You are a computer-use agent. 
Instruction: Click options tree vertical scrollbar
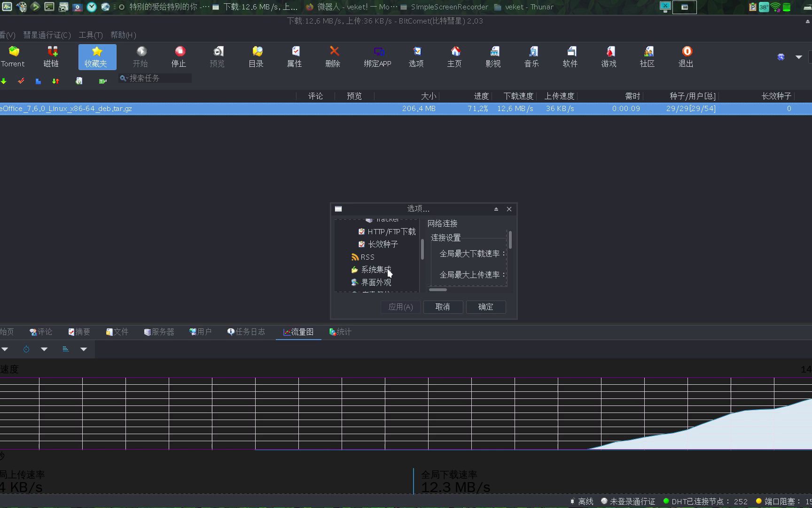pos(422,249)
